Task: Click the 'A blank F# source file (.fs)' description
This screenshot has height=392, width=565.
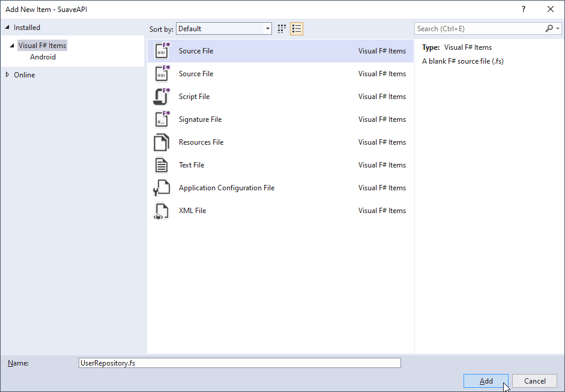Action: [x=463, y=61]
